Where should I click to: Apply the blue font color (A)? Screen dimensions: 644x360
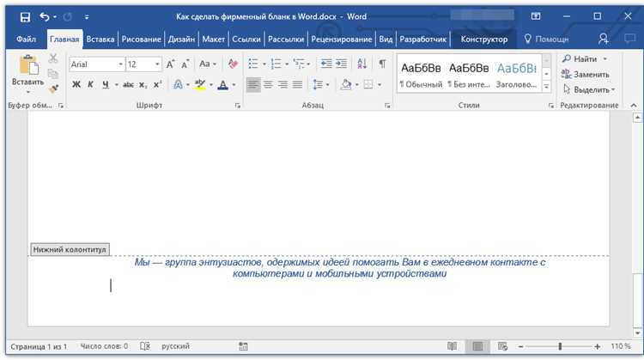click(222, 85)
